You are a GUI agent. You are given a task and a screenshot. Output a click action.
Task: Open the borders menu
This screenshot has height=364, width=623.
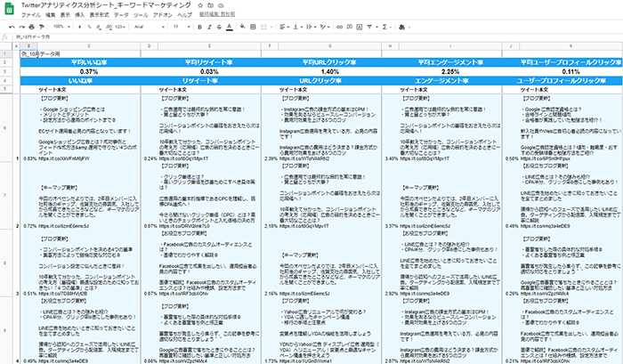coord(253,27)
